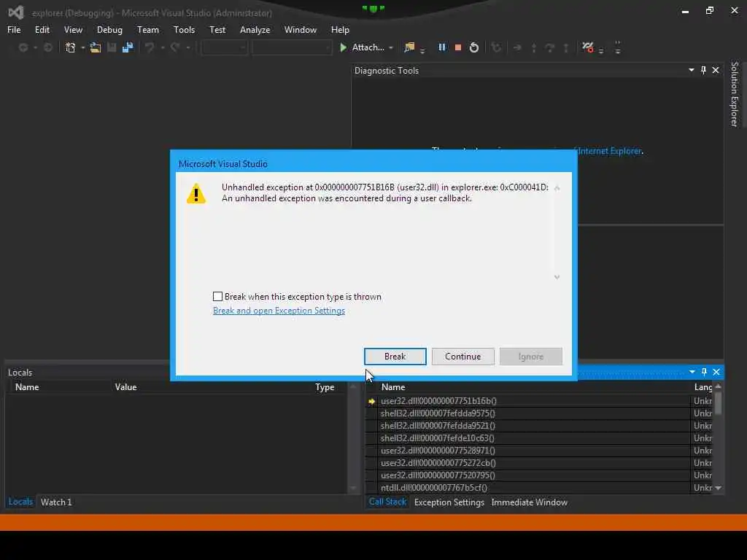Open the solution configurations combo box
The image size is (747, 560).
tap(224, 47)
